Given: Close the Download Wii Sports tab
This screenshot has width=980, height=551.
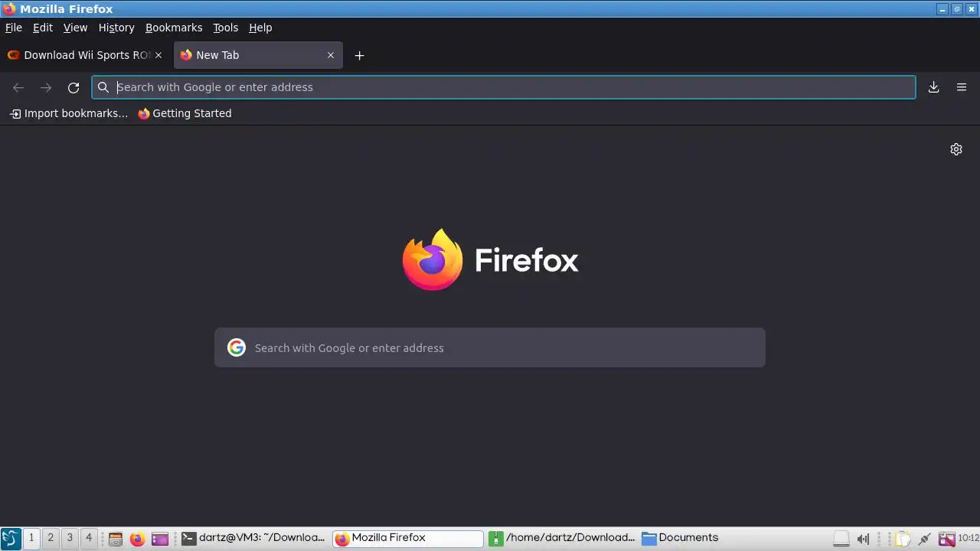Looking at the screenshot, I should point(158,55).
